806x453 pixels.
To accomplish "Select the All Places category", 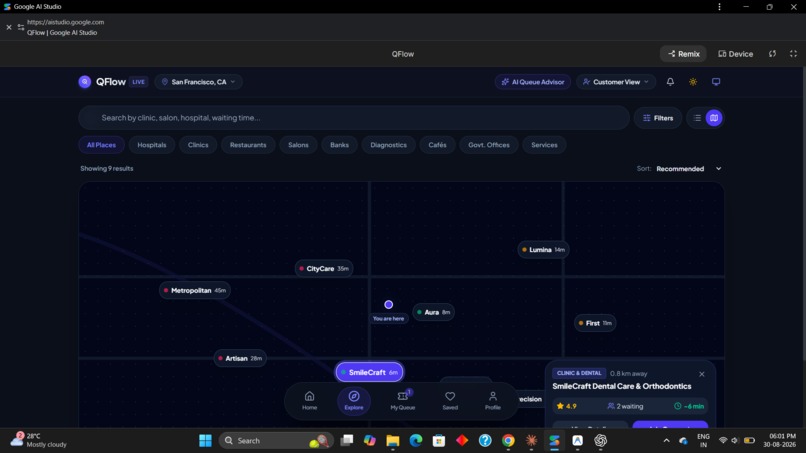I will click(101, 145).
